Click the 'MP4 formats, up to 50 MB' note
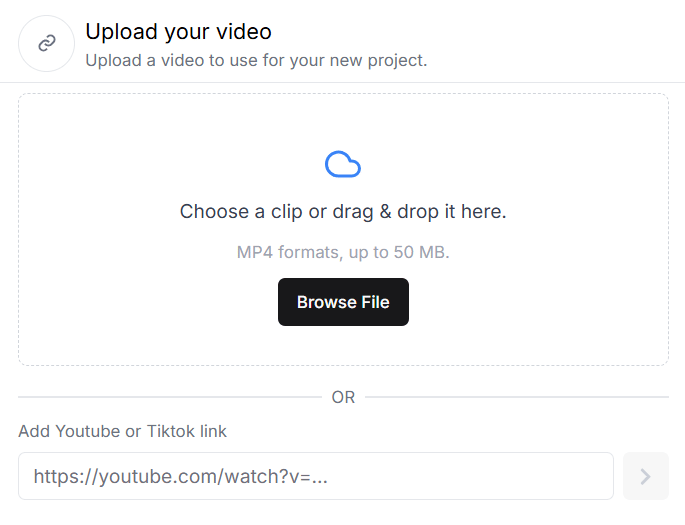Image resolution: width=685 pixels, height=525 pixels. click(343, 252)
